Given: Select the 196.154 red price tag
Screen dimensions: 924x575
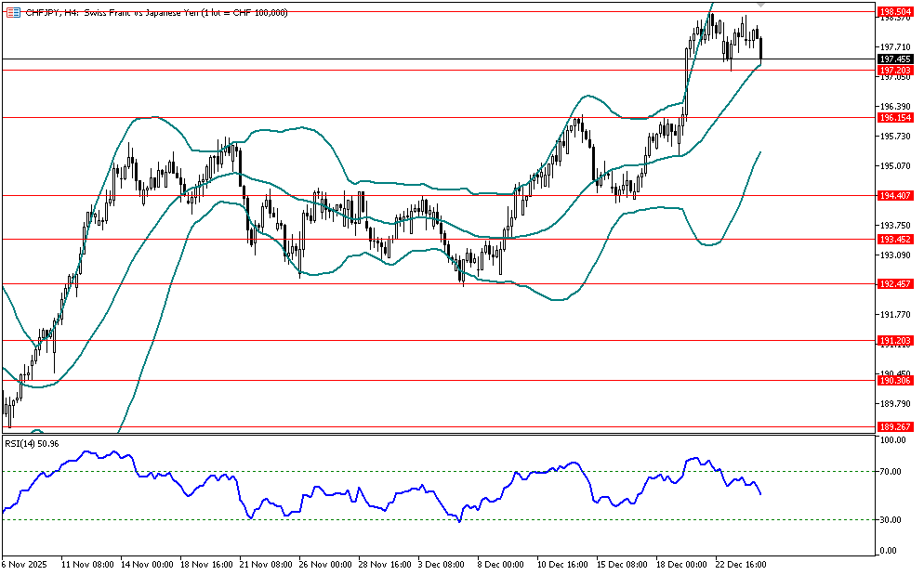Looking at the screenshot, I should tap(893, 118).
